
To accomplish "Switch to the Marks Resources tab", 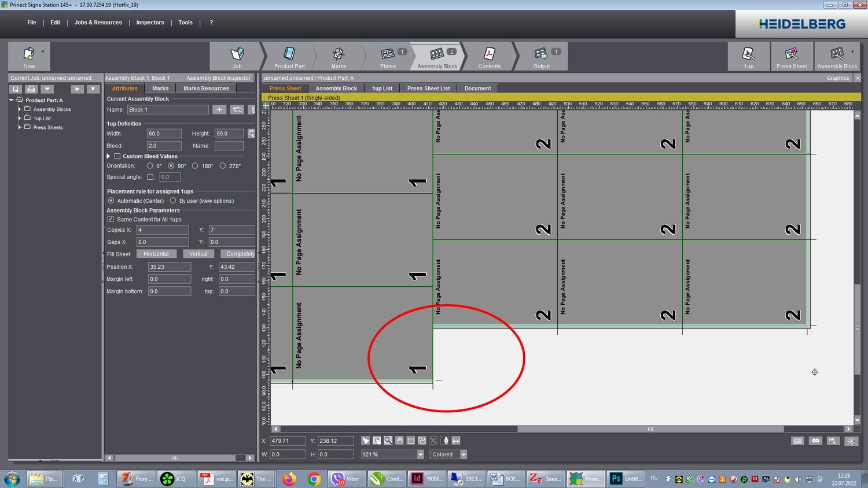I will pos(206,88).
